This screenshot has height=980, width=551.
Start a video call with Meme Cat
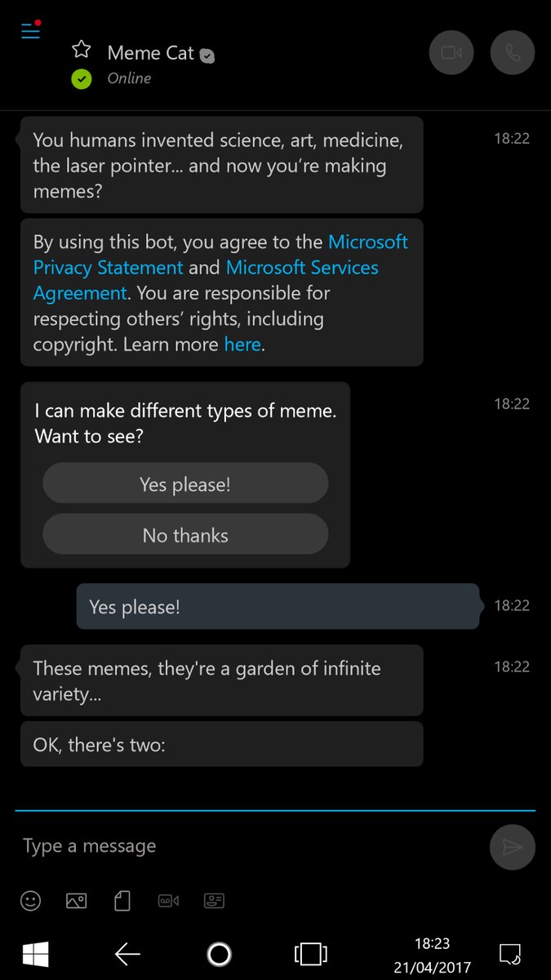(451, 53)
